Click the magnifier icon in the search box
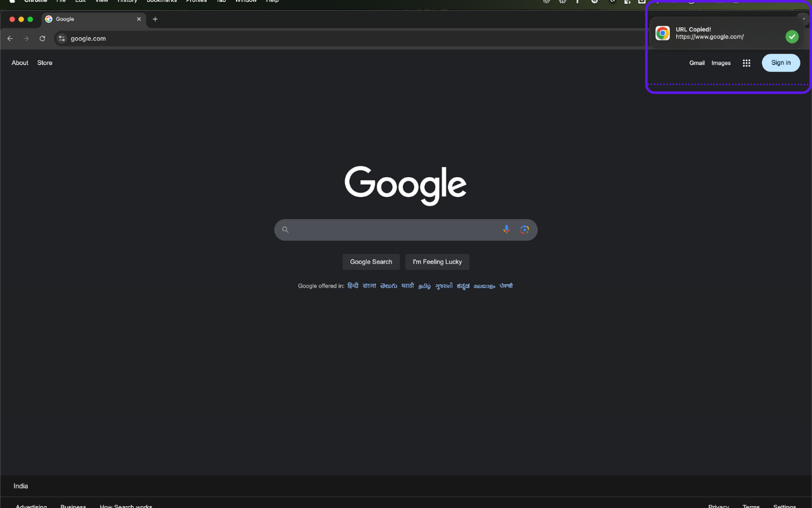 [x=285, y=230]
